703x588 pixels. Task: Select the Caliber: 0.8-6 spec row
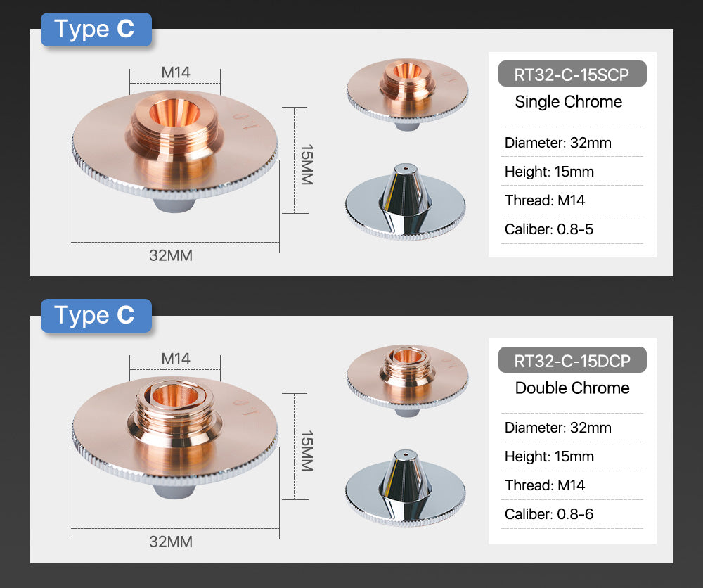coord(548,514)
